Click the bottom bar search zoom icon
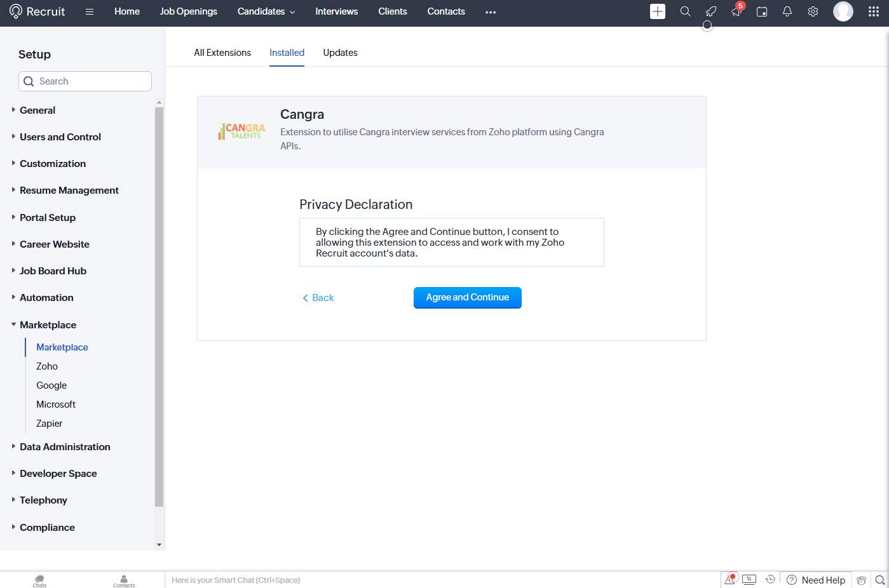Viewport: 889px width, 588px height. [879, 580]
